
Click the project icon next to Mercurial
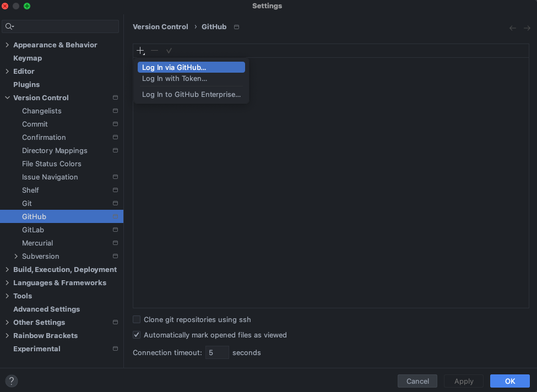click(116, 243)
